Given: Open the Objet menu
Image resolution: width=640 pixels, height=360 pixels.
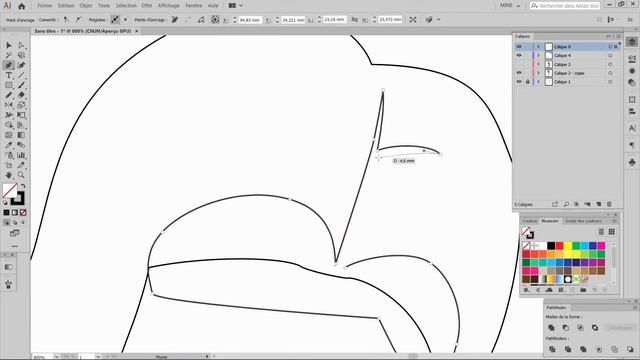Looking at the screenshot, I should click(86, 6).
